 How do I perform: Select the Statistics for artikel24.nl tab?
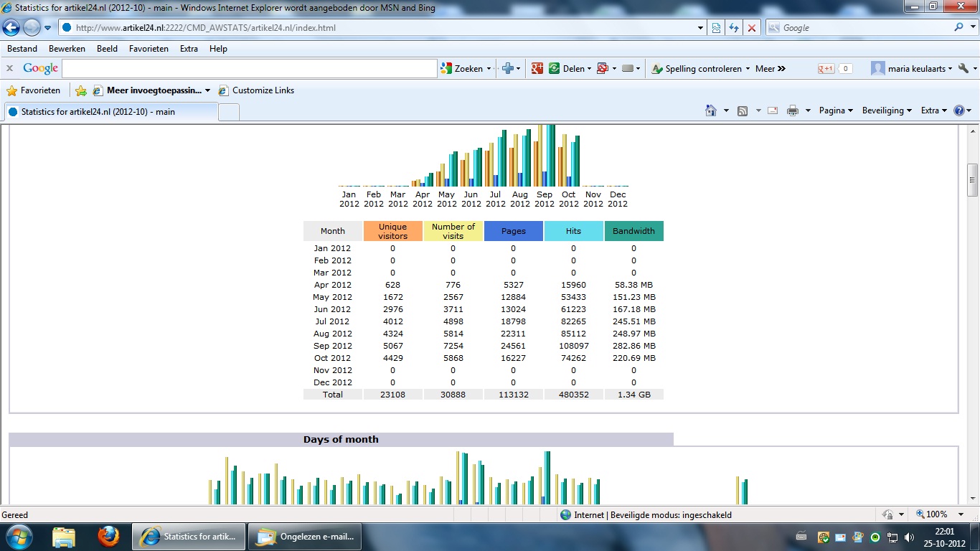110,112
